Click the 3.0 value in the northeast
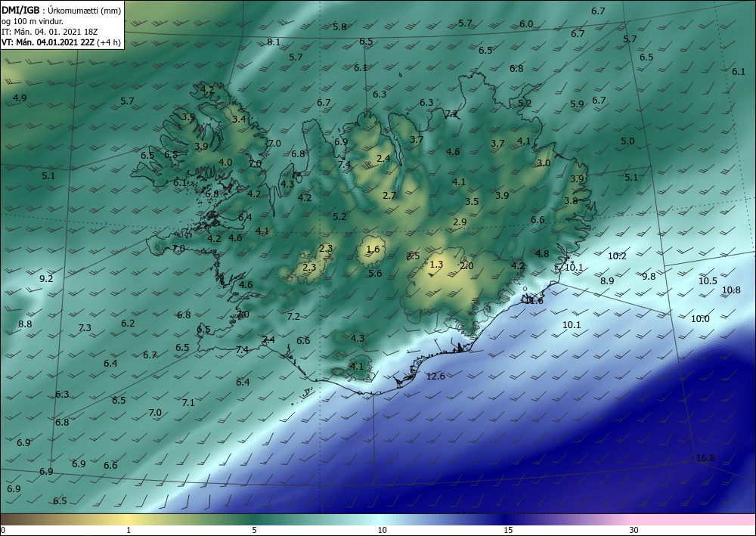 click(544, 163)
